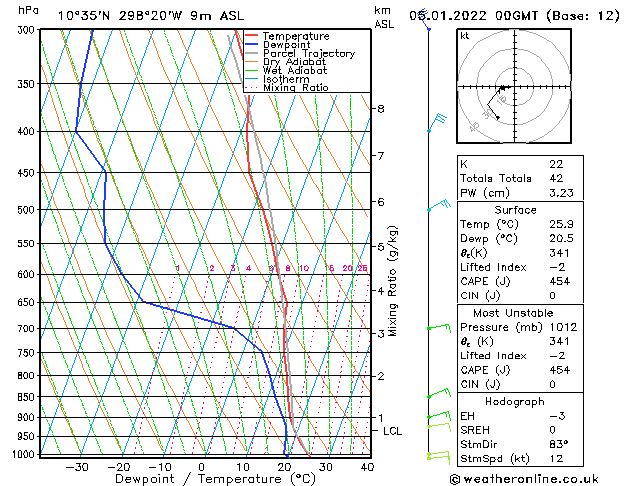Click the hodograph circle center

tap(515, 87)
